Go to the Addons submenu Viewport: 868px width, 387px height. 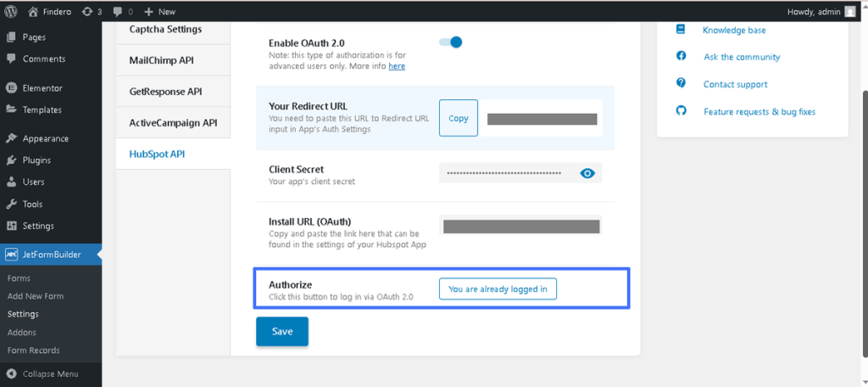coord(22,332)
